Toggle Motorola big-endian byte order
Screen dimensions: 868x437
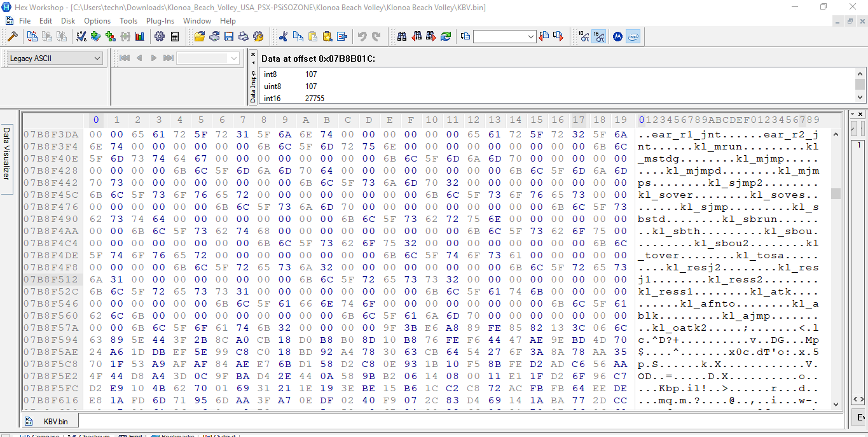(x=617, y=36)
